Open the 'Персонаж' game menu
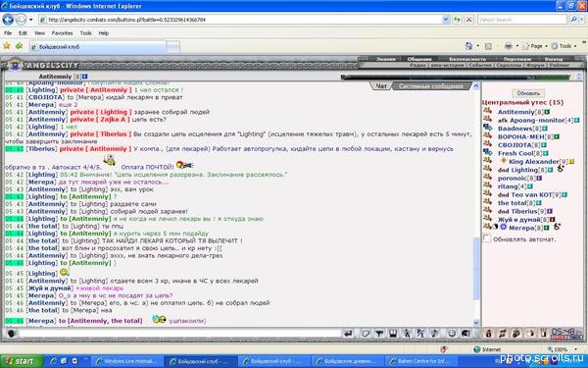The image size is (588, 368). point(517,59)
